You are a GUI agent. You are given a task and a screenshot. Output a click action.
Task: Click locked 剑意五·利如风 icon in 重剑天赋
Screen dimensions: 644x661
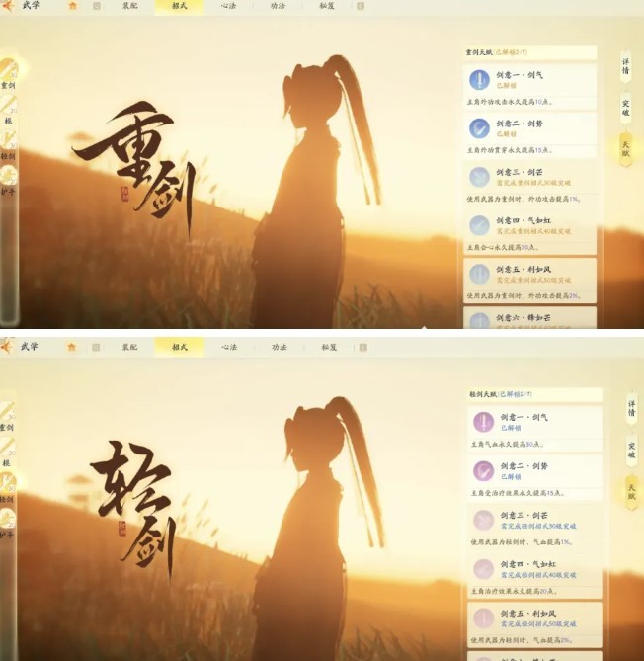[479, 274]
